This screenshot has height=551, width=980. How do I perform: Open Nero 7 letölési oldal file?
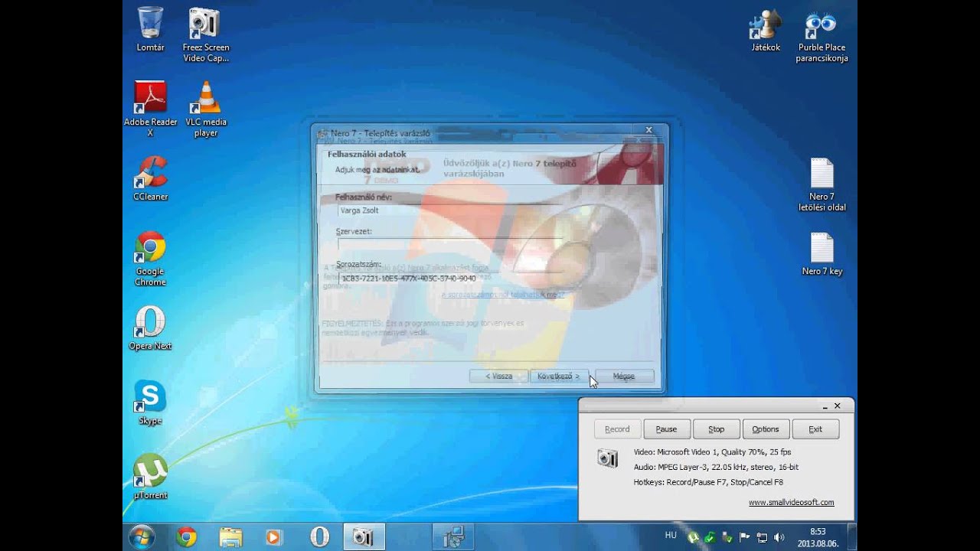tap(822, 174)
